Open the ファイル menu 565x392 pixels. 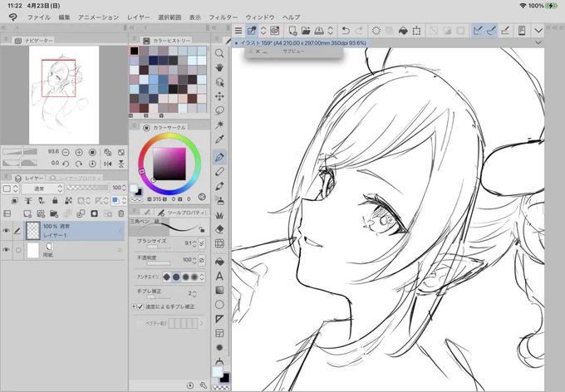(x=39, y=17)
